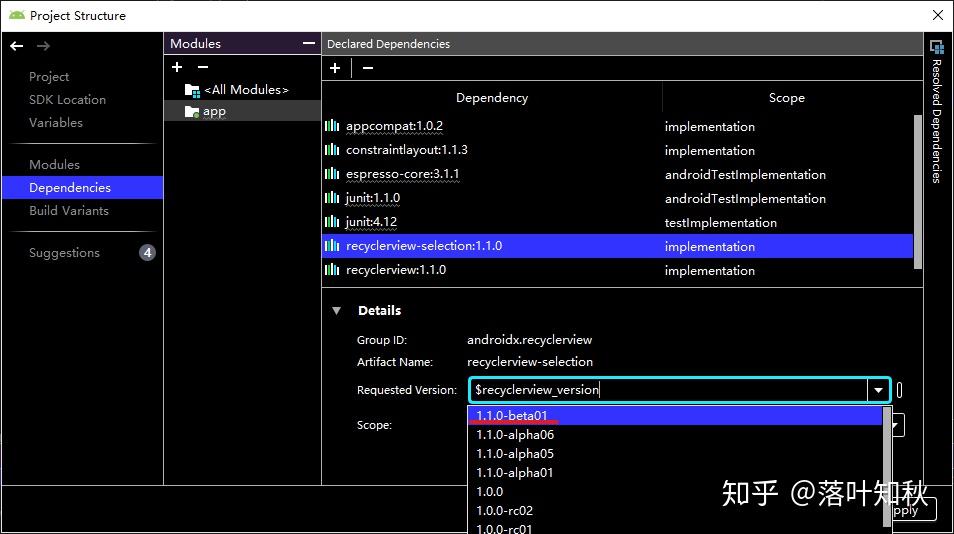954x534 pixels.
Task: Choose version 1.1.0-alpha06 from list
Action: coord(675,434)
